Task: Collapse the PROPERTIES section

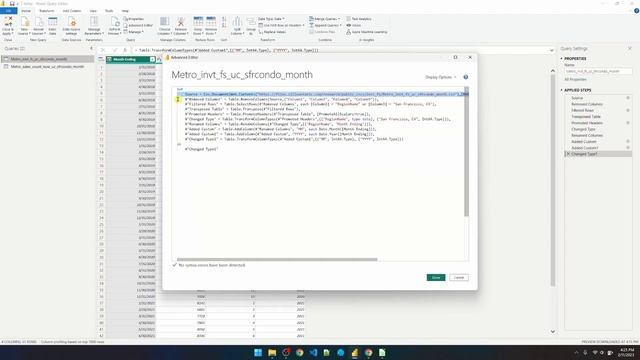Action: (x=562, y=59)
